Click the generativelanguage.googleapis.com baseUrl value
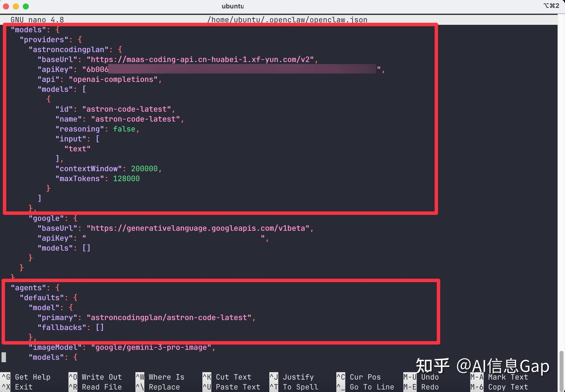Image resolution: width=565 pixels, height=392 pixels. (198, 228)
